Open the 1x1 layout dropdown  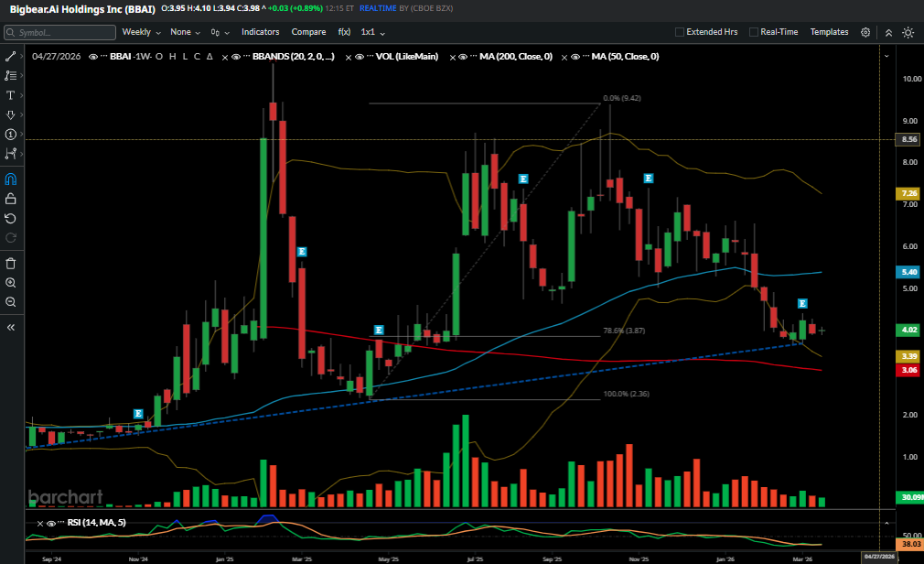tap(373, 32)
